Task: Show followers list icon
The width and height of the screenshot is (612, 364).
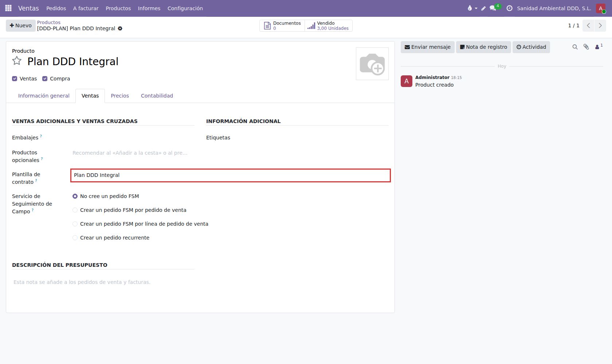Action: (599, 47)
